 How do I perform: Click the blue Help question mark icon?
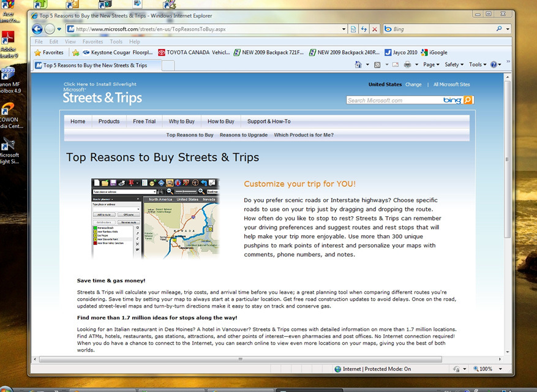tap(494, 64)
